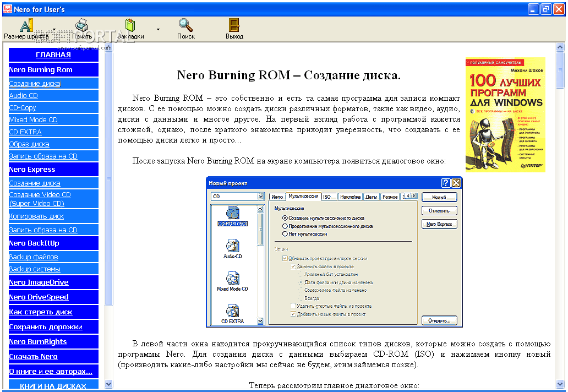Open the Как стереть диск link
This screenshot has width=568, height=392.
[41, 312]
